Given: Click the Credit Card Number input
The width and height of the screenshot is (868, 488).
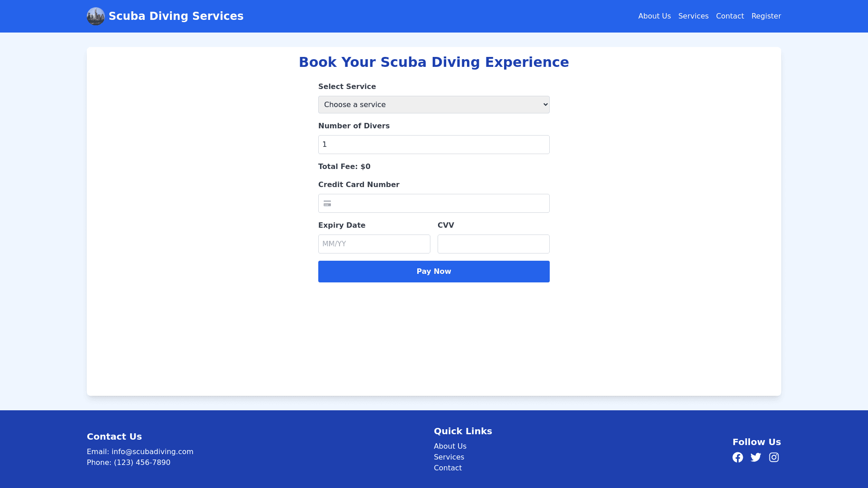Looking at the screenshot, I should pyautogui.click(x=441, y=203).
